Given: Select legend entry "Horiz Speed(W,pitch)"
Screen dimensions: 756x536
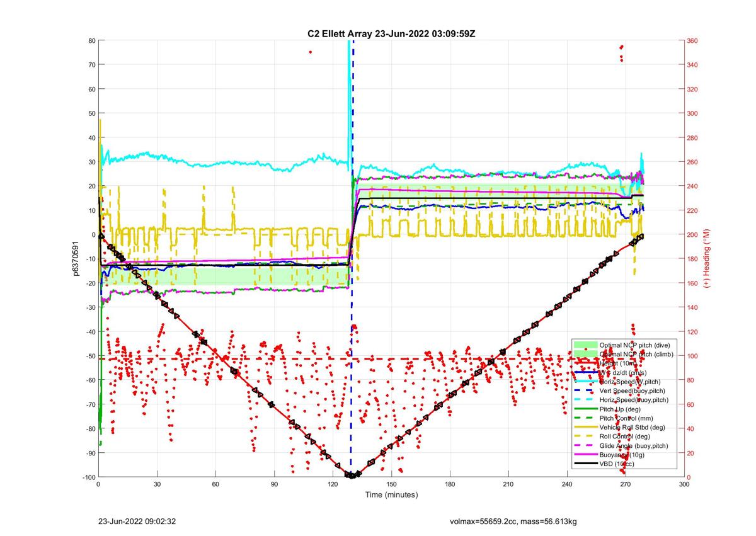Looking at the screenshot, I should [631, 382].
